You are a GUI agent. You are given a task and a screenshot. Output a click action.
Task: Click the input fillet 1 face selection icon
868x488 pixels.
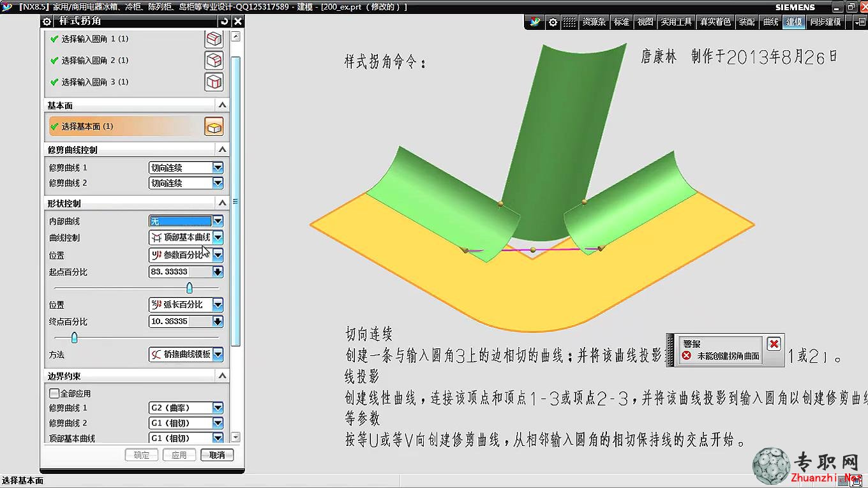[x=214, y=39]
